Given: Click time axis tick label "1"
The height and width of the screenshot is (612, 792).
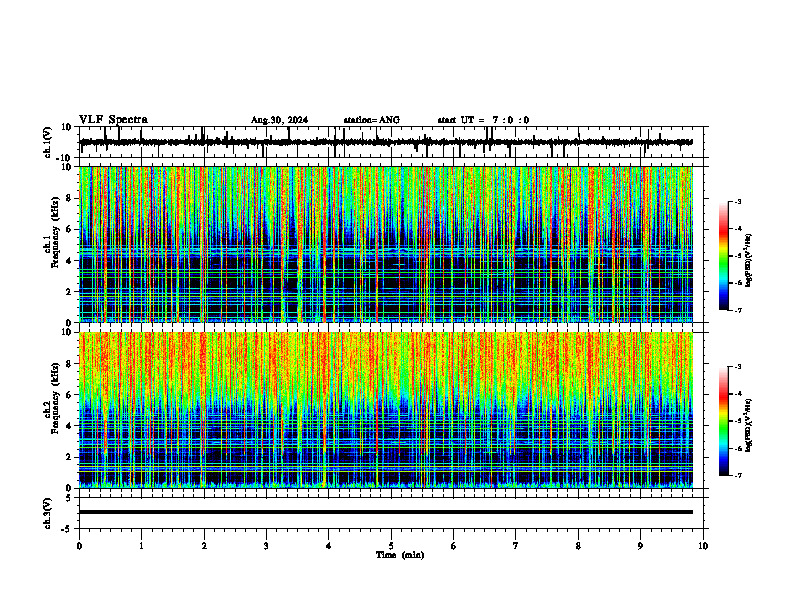Looking at the screenshot, I should [141, 546].
